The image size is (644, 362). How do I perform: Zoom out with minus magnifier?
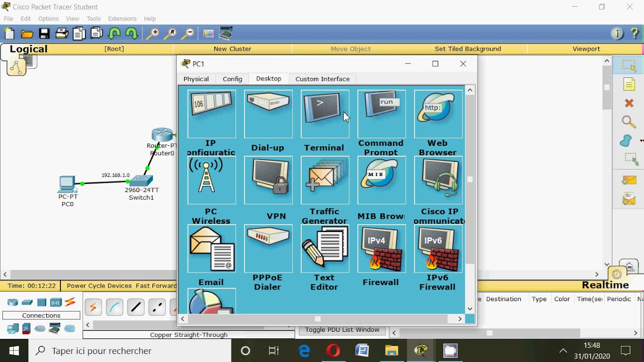188,34
